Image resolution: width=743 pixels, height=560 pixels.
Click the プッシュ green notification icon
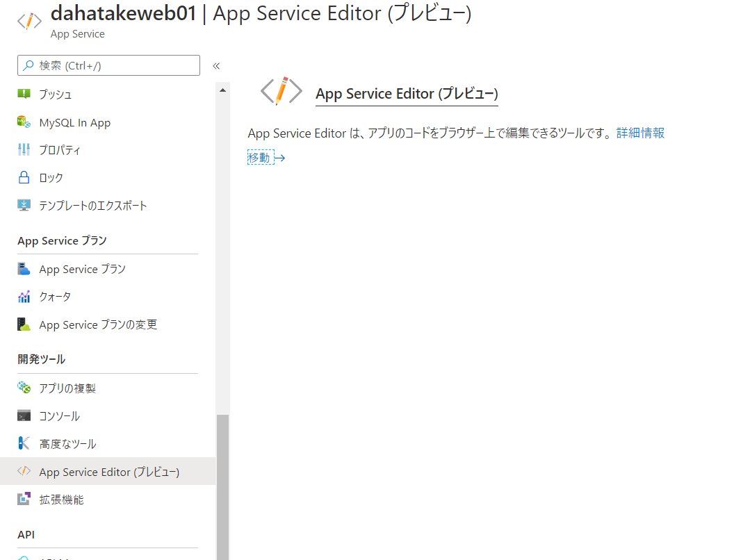(x=24, y=94)
